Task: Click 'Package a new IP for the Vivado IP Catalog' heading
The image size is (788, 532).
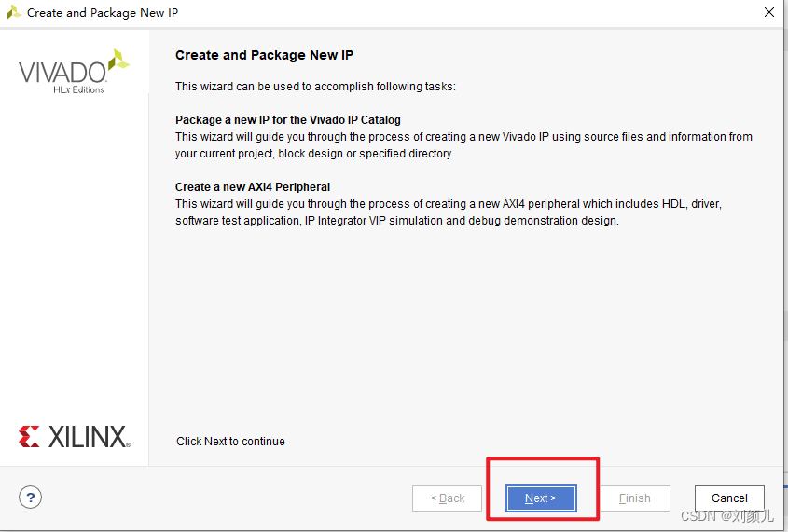Action: click(x=288, y=120)
